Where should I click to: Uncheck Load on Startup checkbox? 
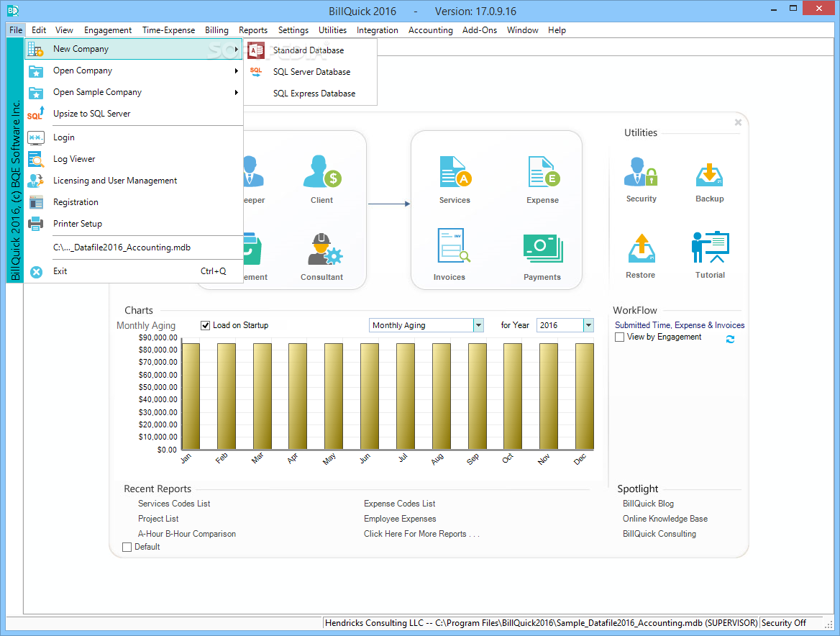tap(205, 325)
